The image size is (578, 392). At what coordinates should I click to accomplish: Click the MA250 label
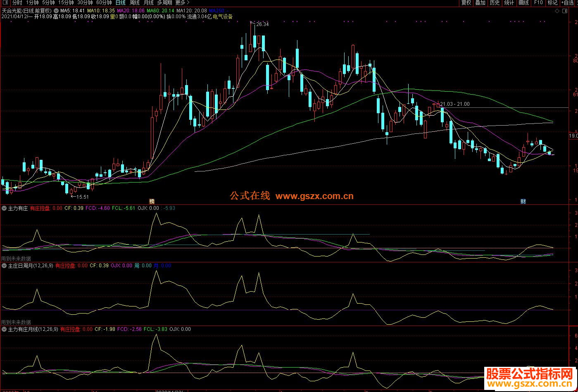click(219, 10)
